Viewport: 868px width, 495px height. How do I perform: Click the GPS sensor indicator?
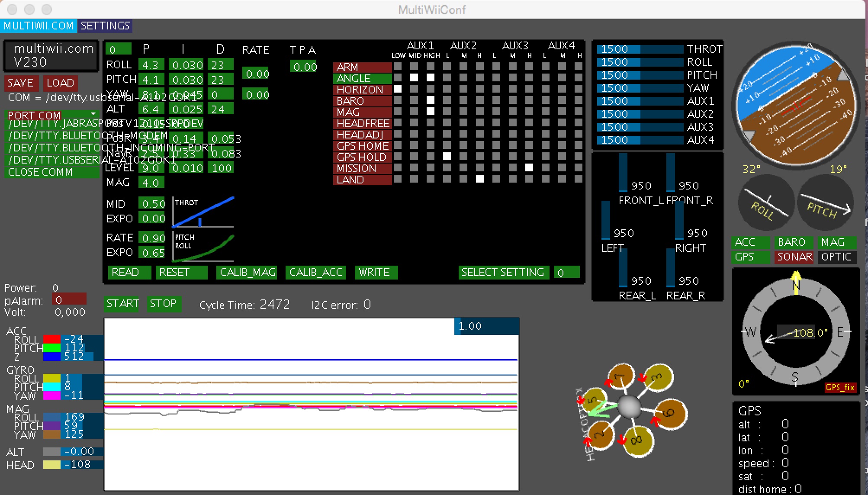(x=751, y=257)
